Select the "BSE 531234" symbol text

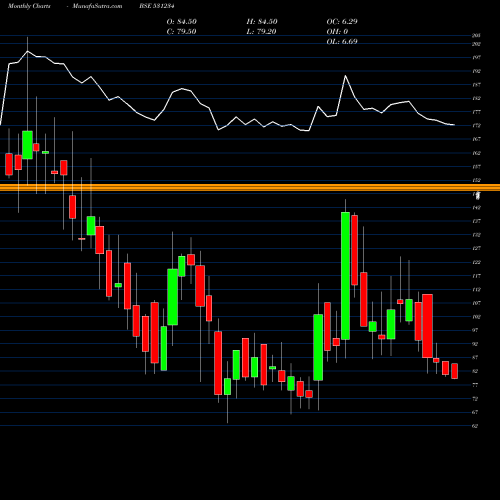pos(157,6)
